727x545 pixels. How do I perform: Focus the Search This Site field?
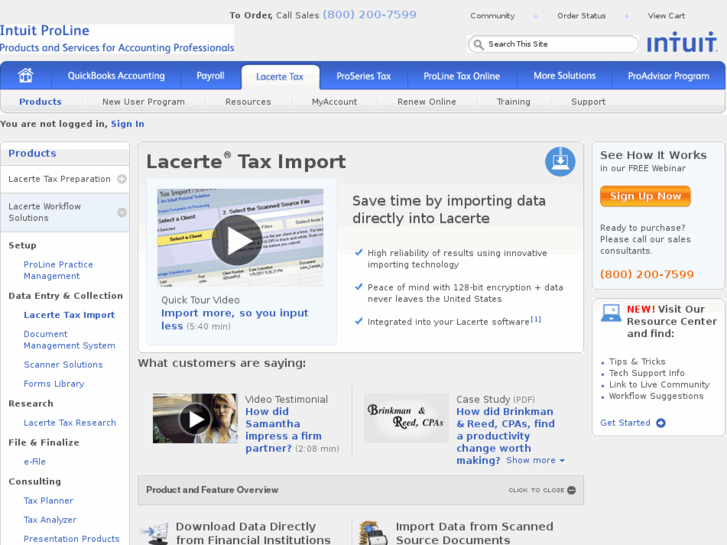click(553, 44)
